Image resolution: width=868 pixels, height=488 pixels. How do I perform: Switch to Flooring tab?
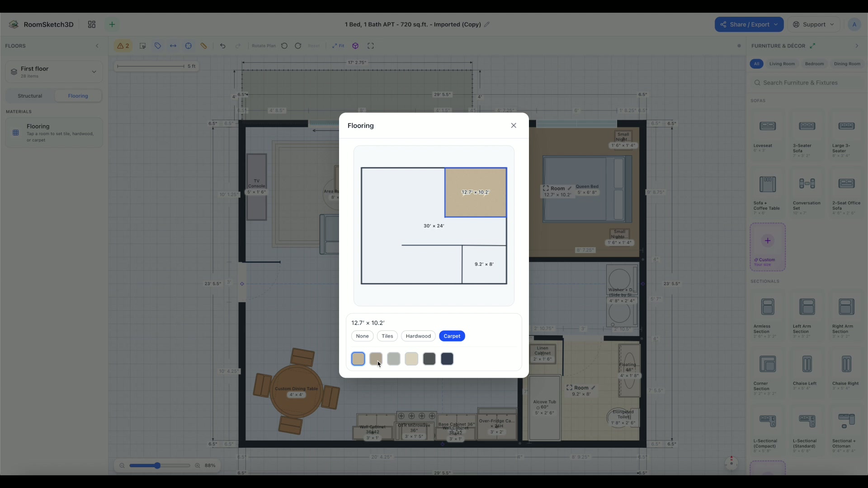tap(78, 96)
